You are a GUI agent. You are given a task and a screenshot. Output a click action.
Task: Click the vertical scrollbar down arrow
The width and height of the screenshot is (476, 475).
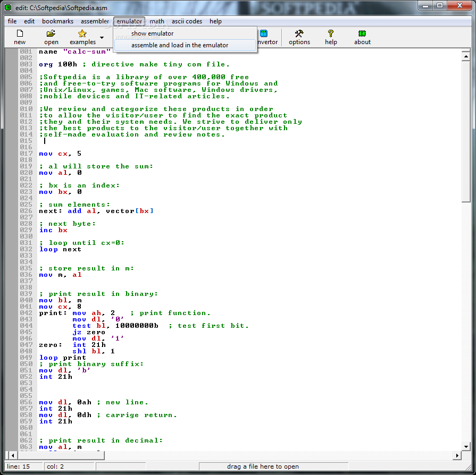point(466,446)
